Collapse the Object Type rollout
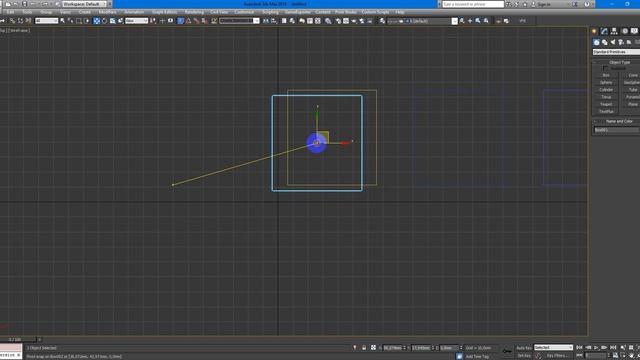This screenshot has width=640, height=360. [x=619, y=62]
